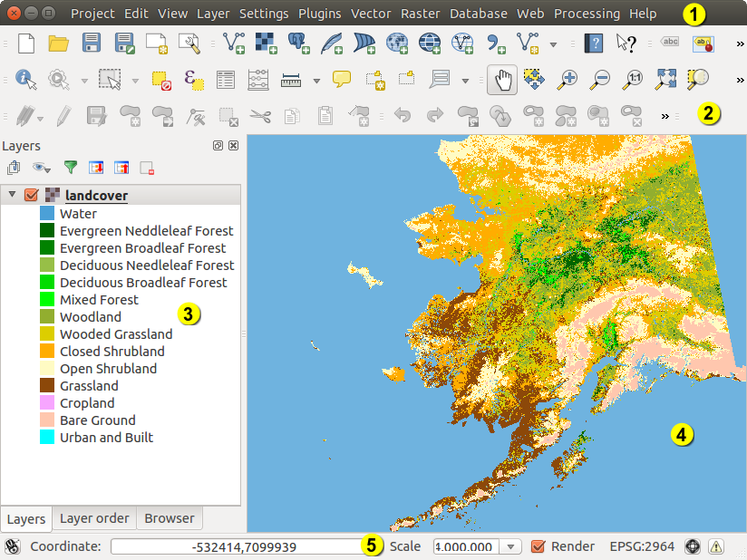Image resolution: width=747 pixels, height=560 pixels.
Task: Select the Pan Map hand tool
Action: point(502,80)
